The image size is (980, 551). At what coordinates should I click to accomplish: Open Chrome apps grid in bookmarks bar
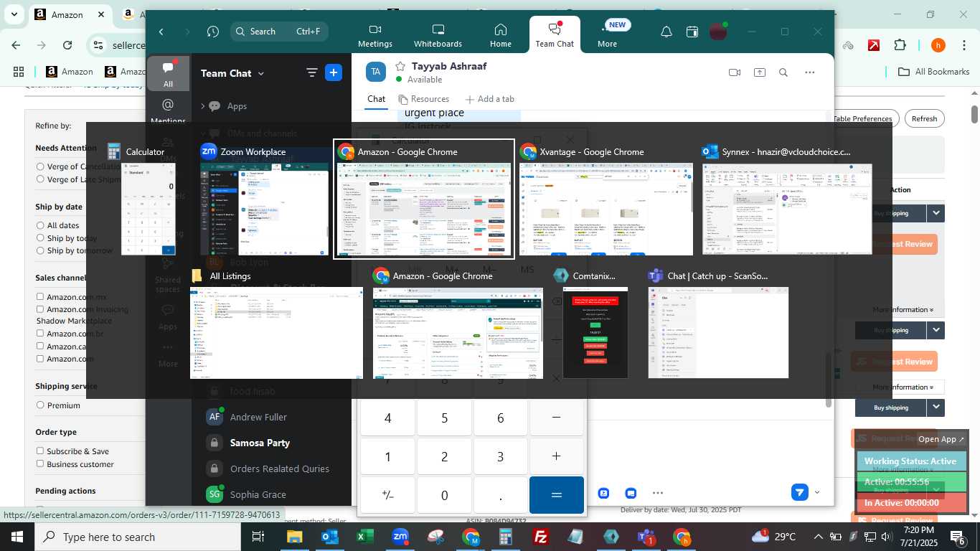click(19, 72)
